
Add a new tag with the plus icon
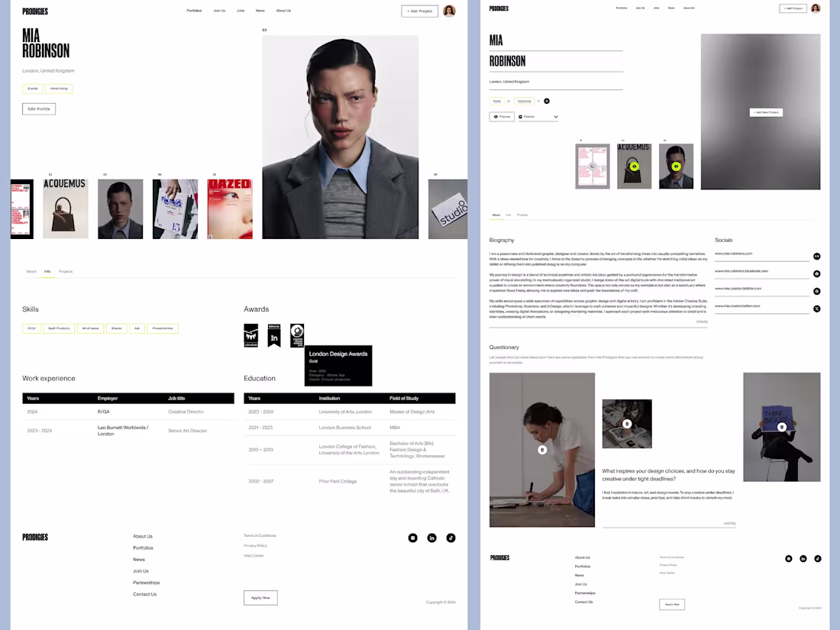click(x=547, y=101)
